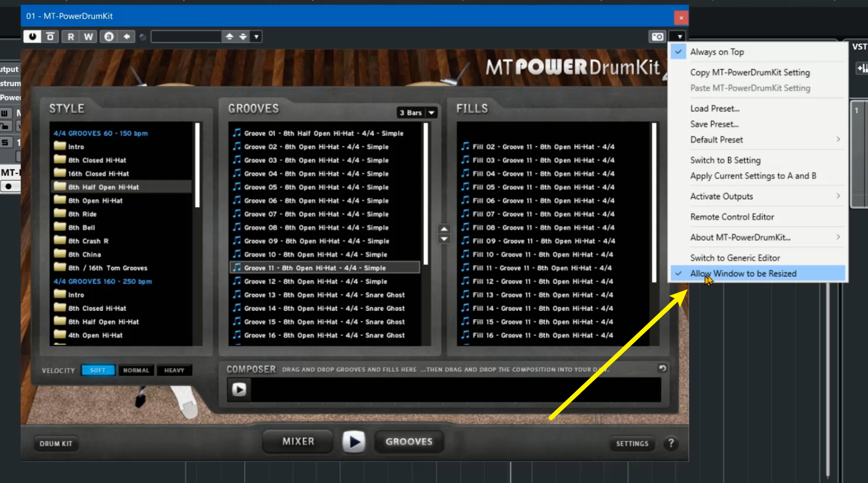
Task: Click the question mark help icon
Action: click(671, 443)
